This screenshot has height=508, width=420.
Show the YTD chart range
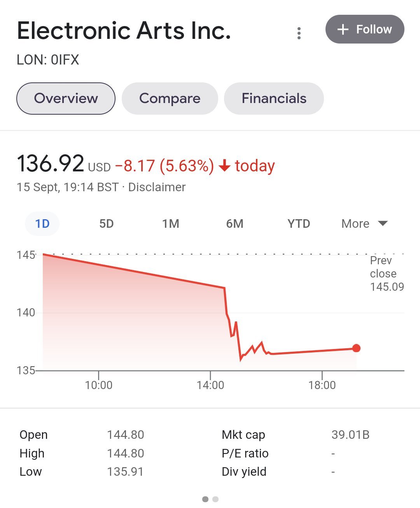coord(299,224)
